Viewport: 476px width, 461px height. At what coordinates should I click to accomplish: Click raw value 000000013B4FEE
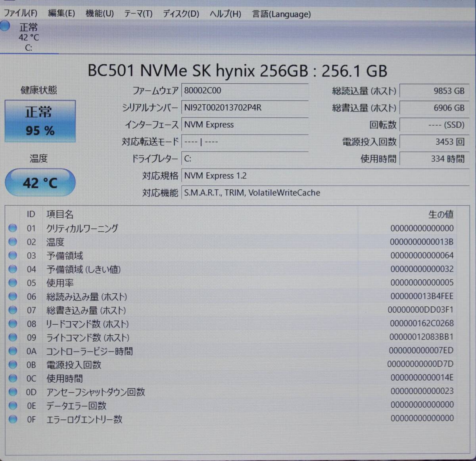[422, 296]
